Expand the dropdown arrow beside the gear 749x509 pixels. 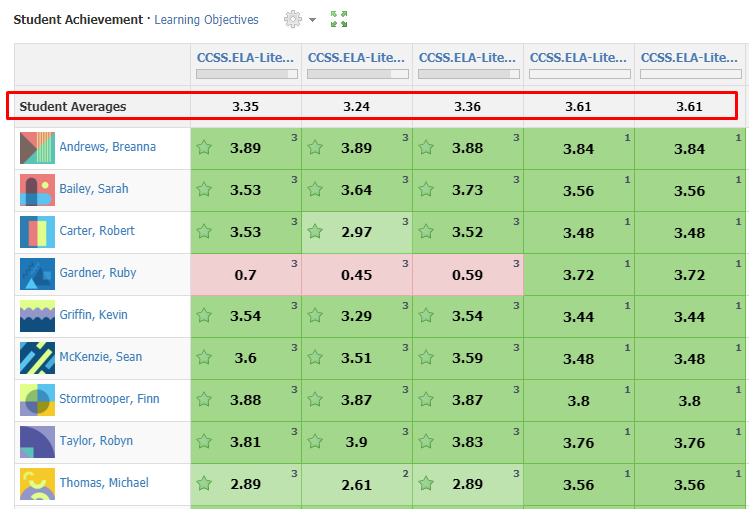312,21
